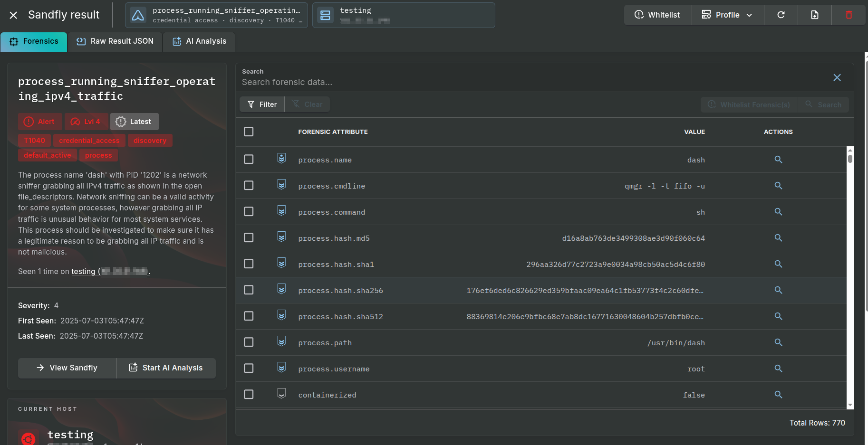Sort by the FORENSIC ATTRIBUTE column header
The image size is (868, 445).
pos(333,132)
